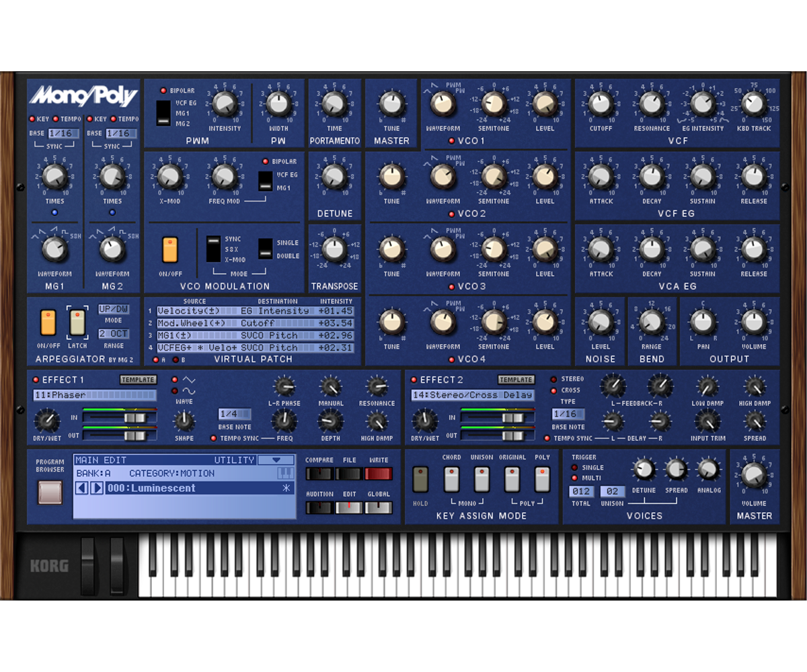Switch display to EDIT page

(x=349, y=507)
